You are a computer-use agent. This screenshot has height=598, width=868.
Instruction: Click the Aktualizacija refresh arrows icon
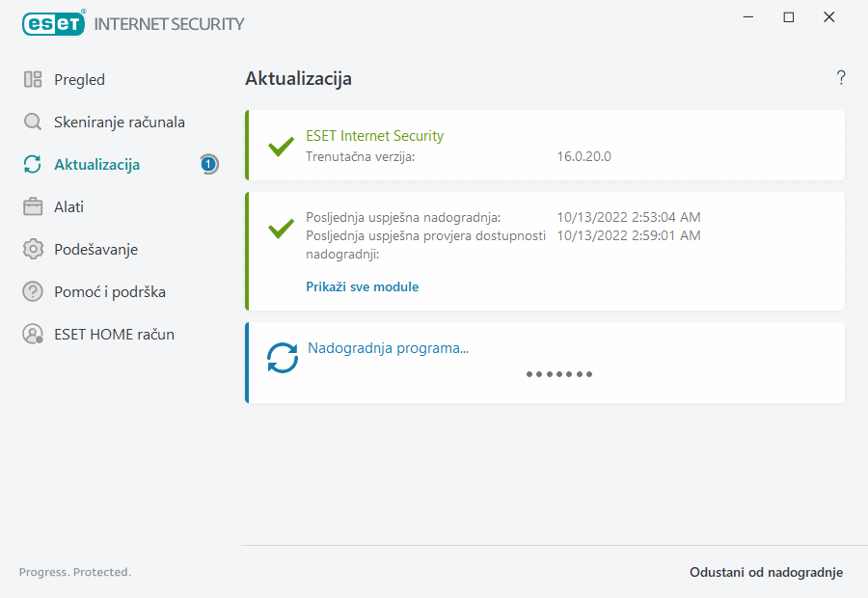(33, 165)
